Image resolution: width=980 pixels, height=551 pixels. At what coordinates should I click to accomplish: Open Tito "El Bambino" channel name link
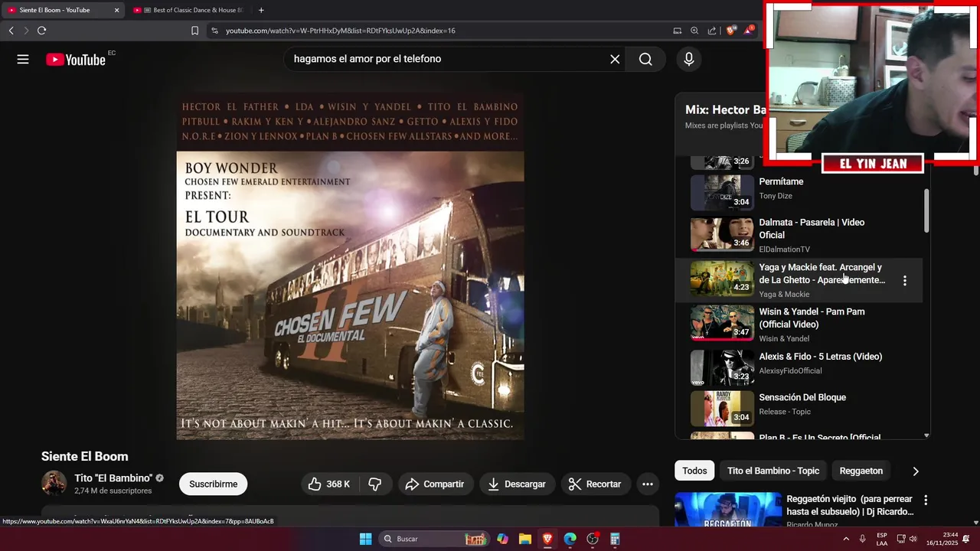[113, 478]
